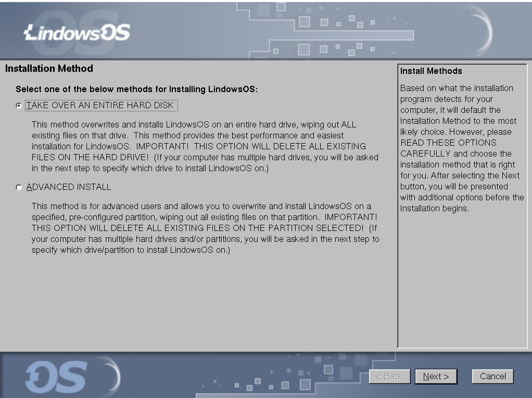Click the disabled Back button
The image size is (532, 398).
click(389, 377)
